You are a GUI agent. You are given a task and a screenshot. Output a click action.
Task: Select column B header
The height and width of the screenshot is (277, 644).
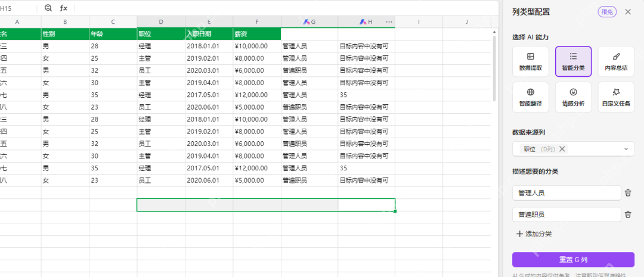click(x=65, y=22)
